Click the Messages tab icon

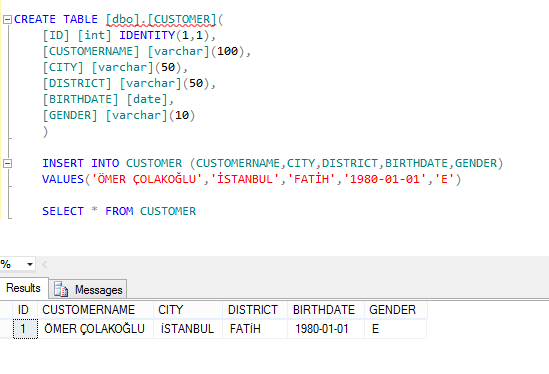[61, 289]
